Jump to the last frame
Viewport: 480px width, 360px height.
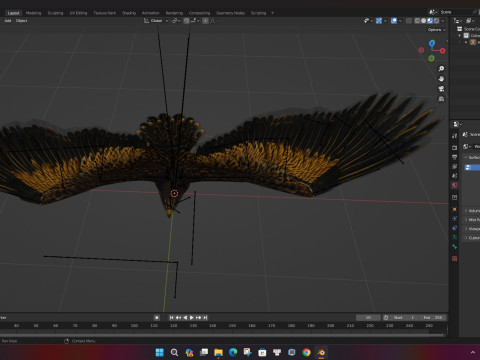pos(205,318)
